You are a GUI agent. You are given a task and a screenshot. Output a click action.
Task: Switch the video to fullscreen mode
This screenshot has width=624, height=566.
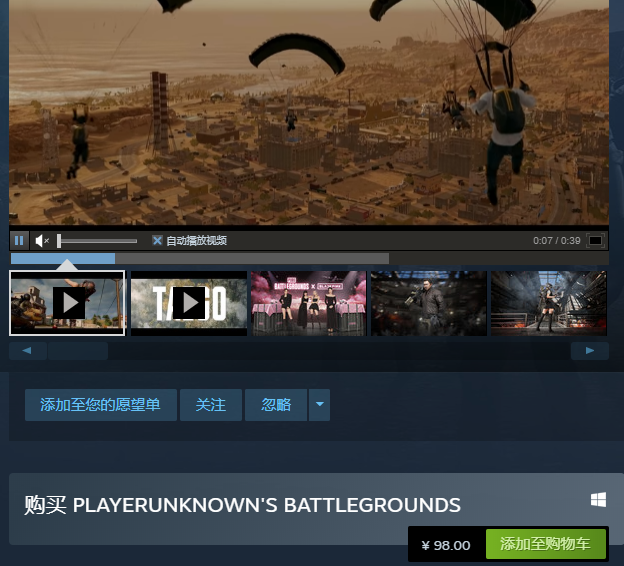point(595,240)
